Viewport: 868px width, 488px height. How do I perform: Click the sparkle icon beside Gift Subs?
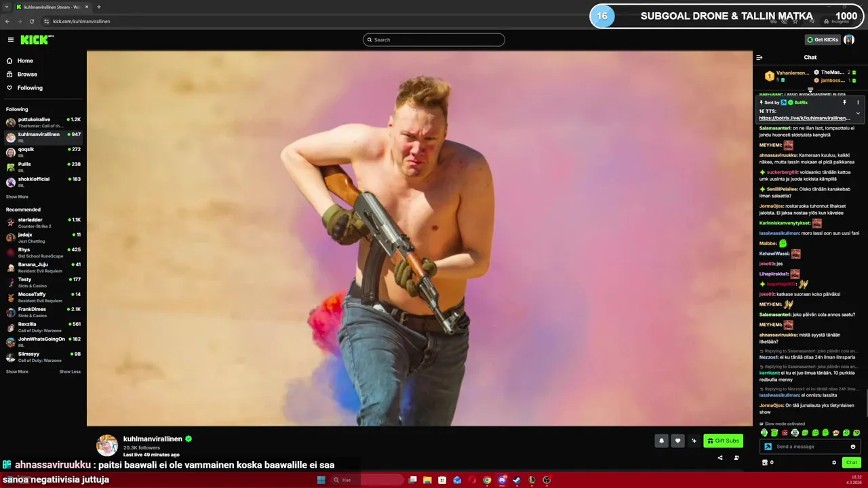coord(694,441)
